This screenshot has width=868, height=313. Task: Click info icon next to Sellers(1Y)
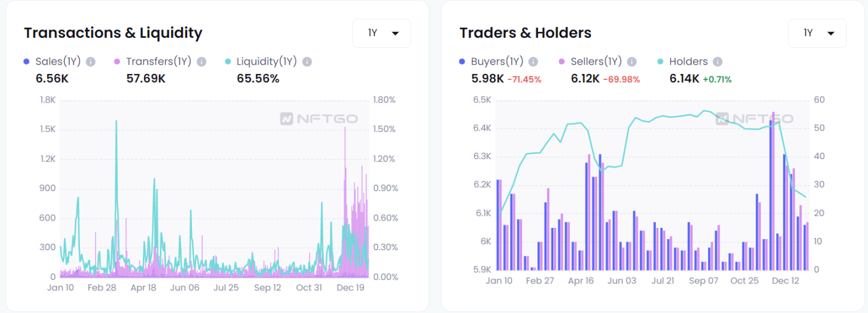(632, 62)
